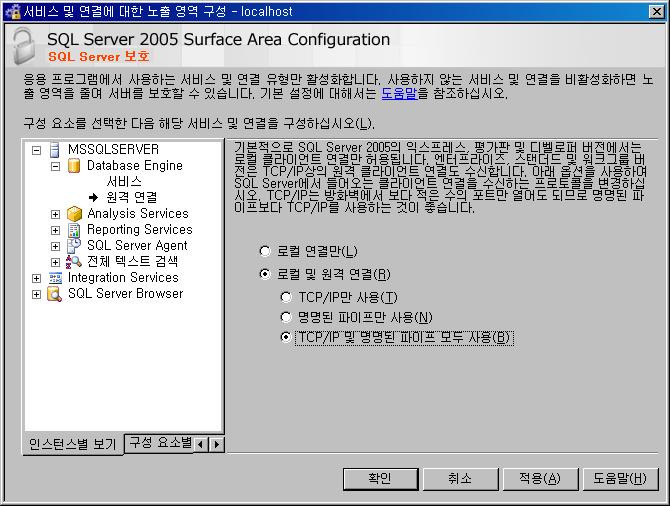Select Analysis Services tree label

(x=138, y=213)
